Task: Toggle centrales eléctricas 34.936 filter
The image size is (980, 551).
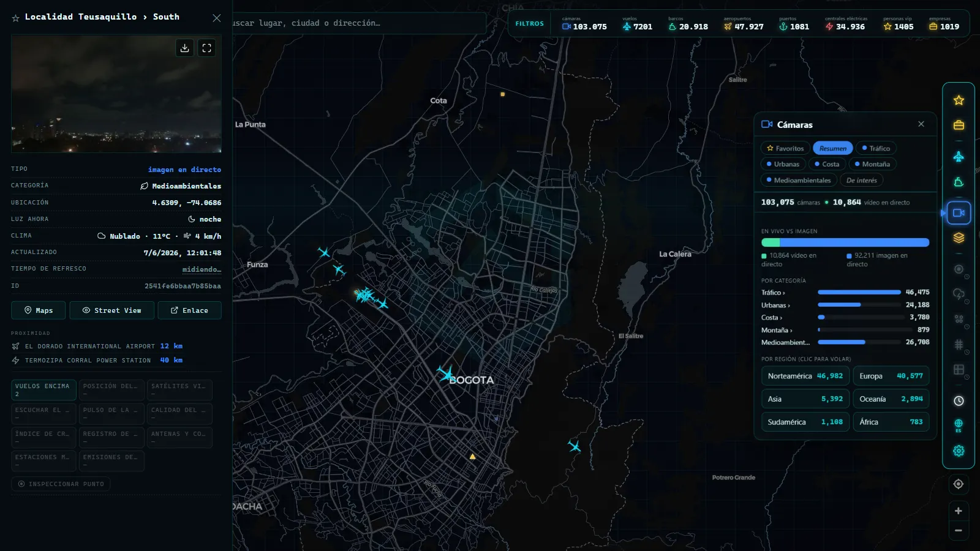Action: (845, 24)
